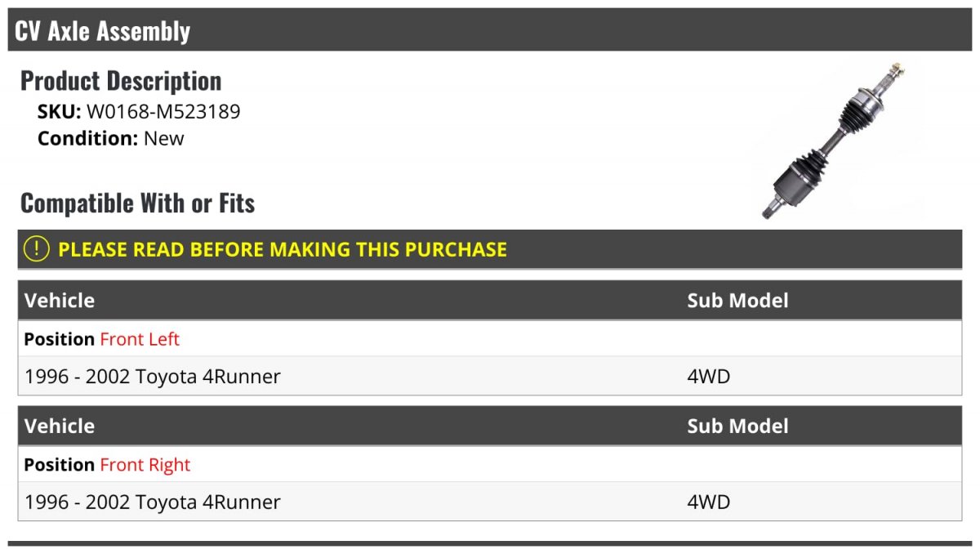Select the Toyota 4Runner row under Front Right
The height and width of the screenshot is (554, 980).
click(x=153, y=502)
